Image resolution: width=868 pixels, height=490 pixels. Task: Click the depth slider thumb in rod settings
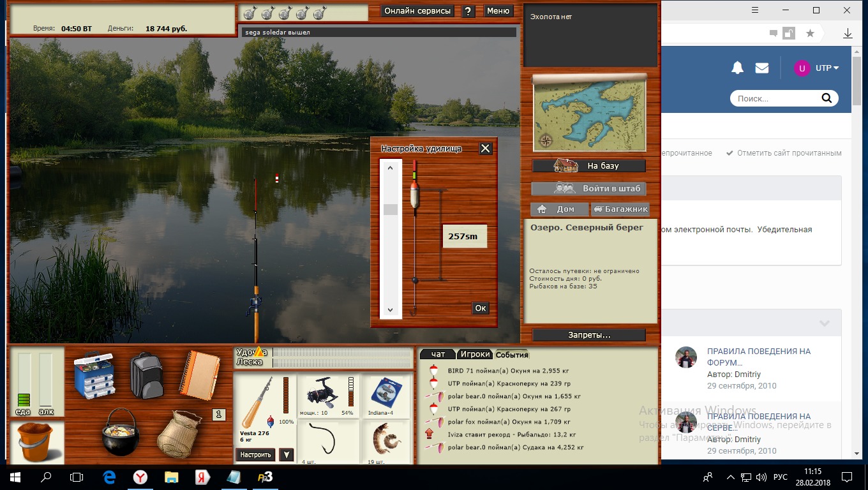[391, 209]
